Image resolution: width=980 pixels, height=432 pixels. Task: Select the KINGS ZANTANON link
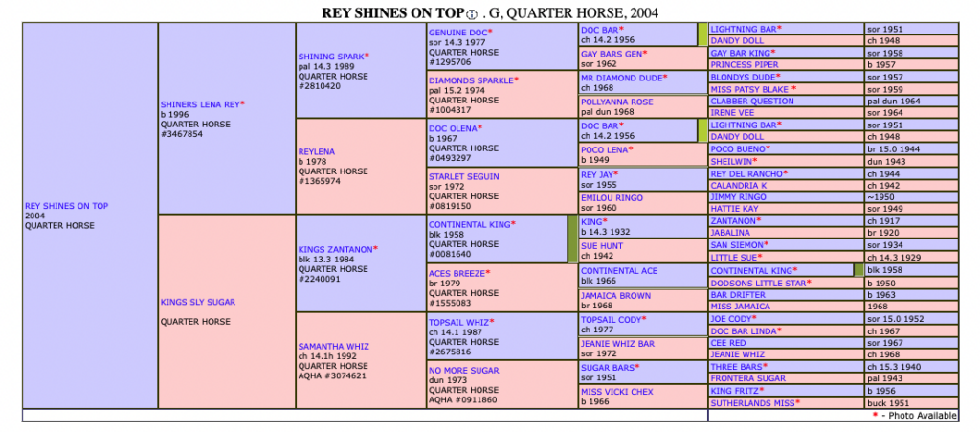tap(335, 249)
